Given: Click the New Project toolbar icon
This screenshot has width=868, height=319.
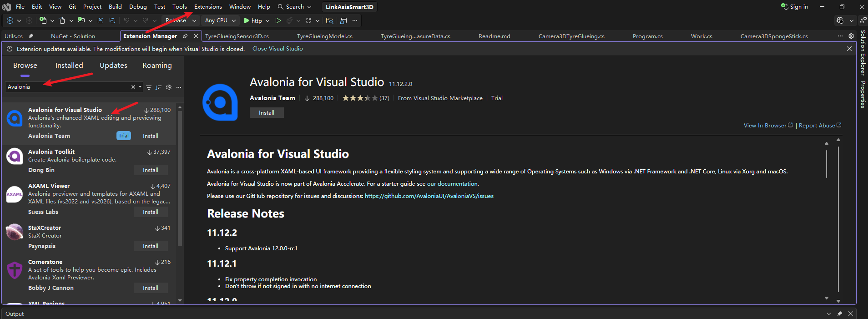Looking at the screenshot, I should coord(43,20).
